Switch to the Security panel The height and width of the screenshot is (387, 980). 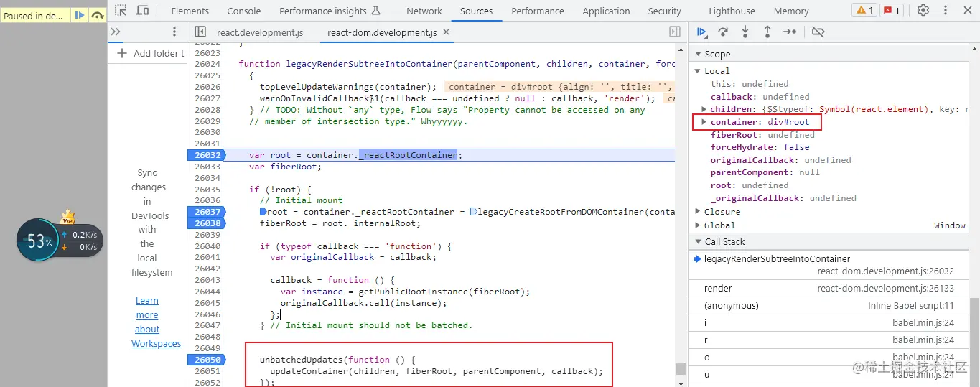[x=664, y=11]
